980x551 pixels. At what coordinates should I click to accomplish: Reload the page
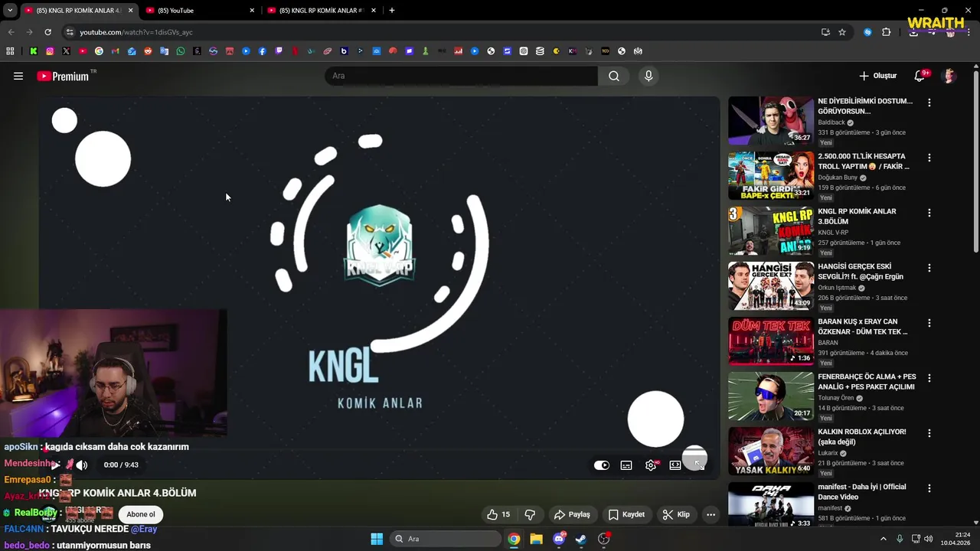(x=47, y=32)
